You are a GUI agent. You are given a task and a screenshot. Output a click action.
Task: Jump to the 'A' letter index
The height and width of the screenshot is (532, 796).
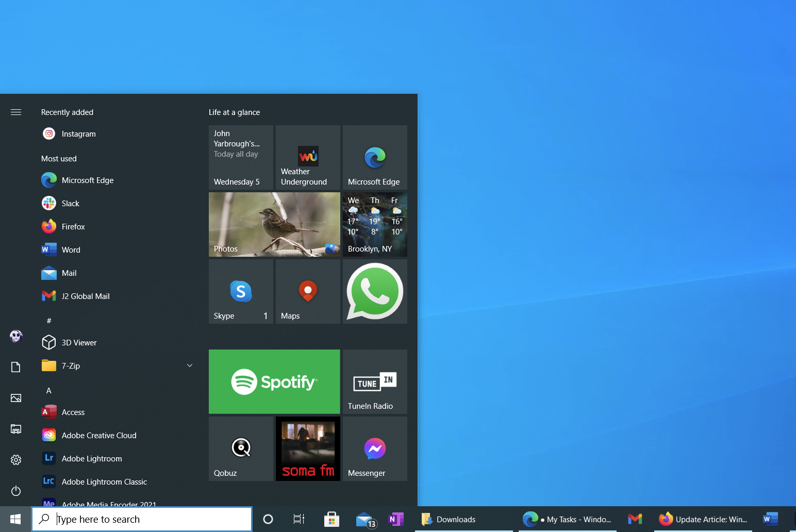point(49,391)
